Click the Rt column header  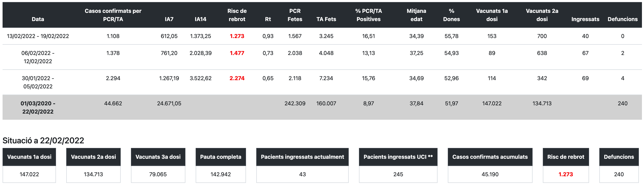click(268, 19)
